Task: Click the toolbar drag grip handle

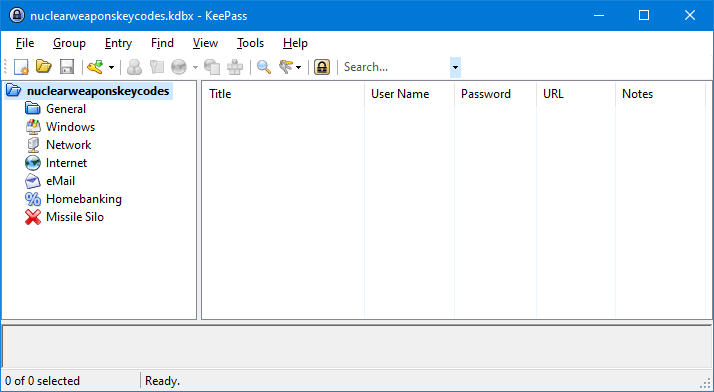Action: pos(6,67)
